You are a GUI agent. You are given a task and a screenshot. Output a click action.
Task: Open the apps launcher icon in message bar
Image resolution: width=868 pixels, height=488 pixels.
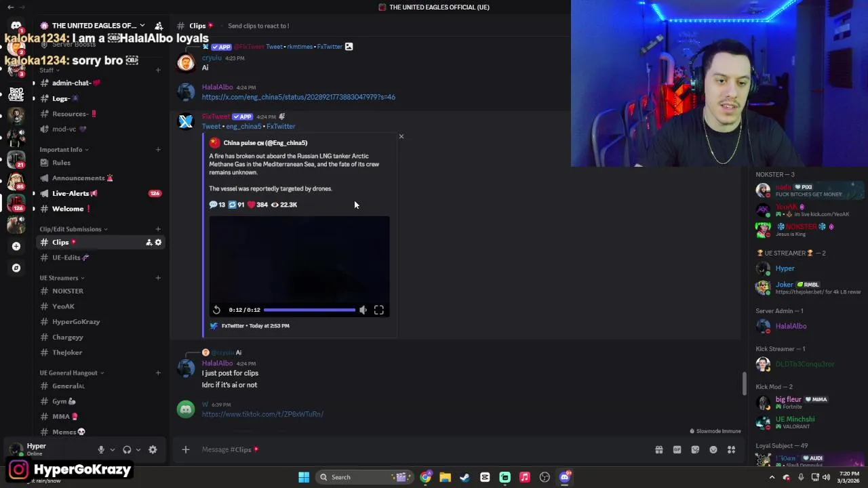(x=732, y=449)
